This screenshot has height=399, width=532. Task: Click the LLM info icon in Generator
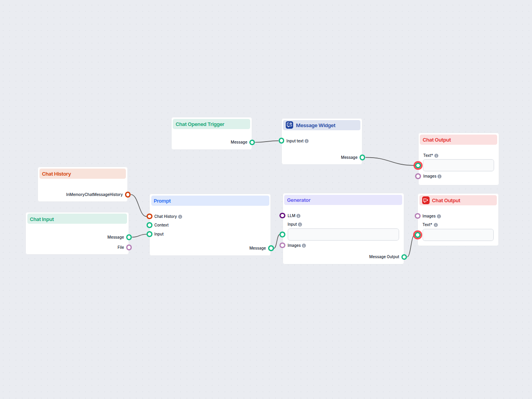click(x=298, y=216)
